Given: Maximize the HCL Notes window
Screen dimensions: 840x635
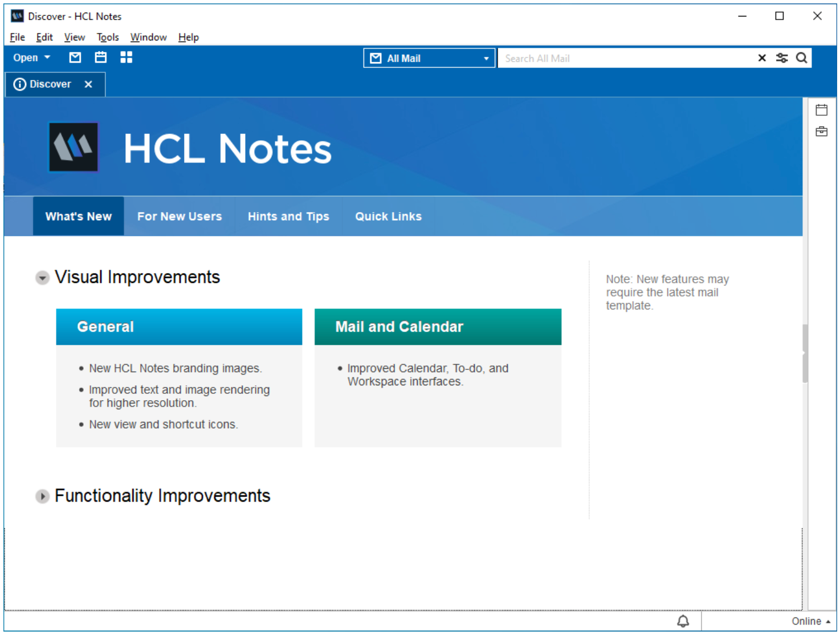Looking at the screenshot, I should click(780, 16).
